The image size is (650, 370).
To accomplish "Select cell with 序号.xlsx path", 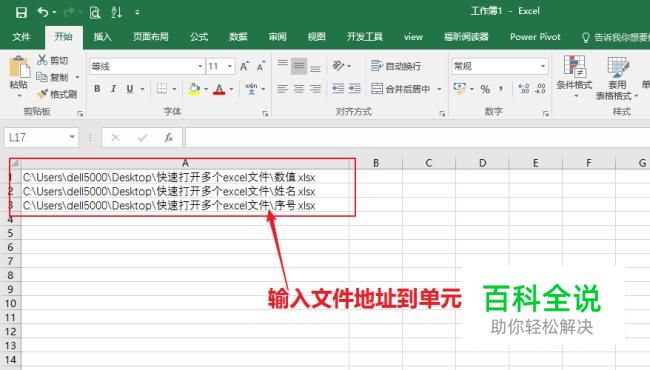I will [x=185, y=206].
